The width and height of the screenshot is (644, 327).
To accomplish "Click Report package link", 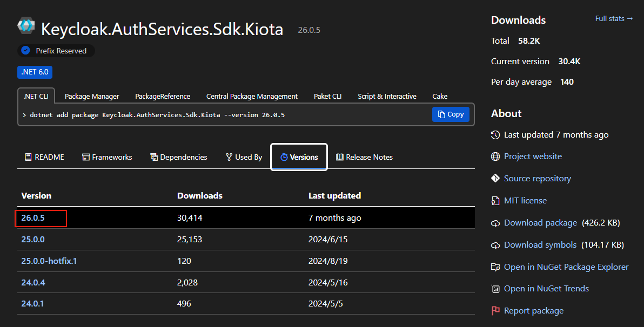I will (534, 311).
